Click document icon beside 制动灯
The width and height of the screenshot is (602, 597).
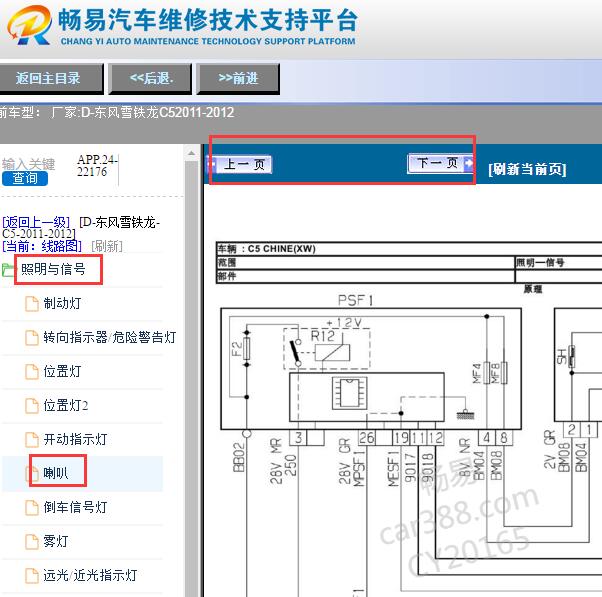(x=32, y=304)
